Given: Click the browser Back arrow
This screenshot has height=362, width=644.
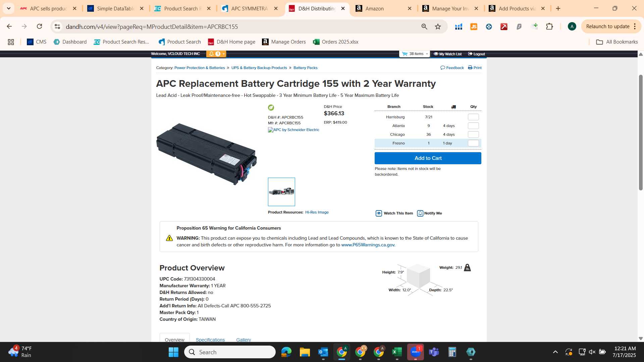Looking at the screenshot, I should tap(9, 26).
